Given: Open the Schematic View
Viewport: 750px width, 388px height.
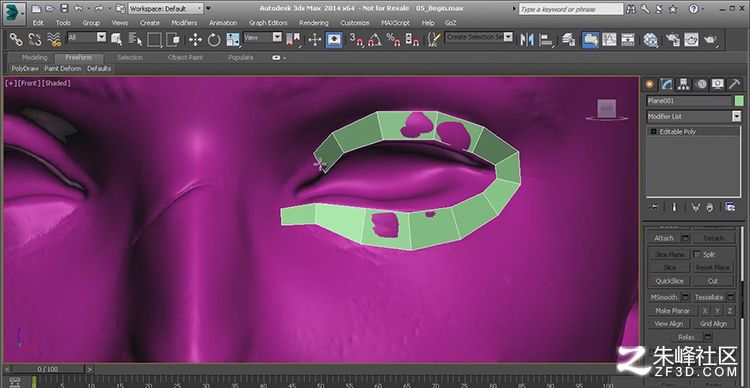Looking at the screenshot, I should point(628,40).
